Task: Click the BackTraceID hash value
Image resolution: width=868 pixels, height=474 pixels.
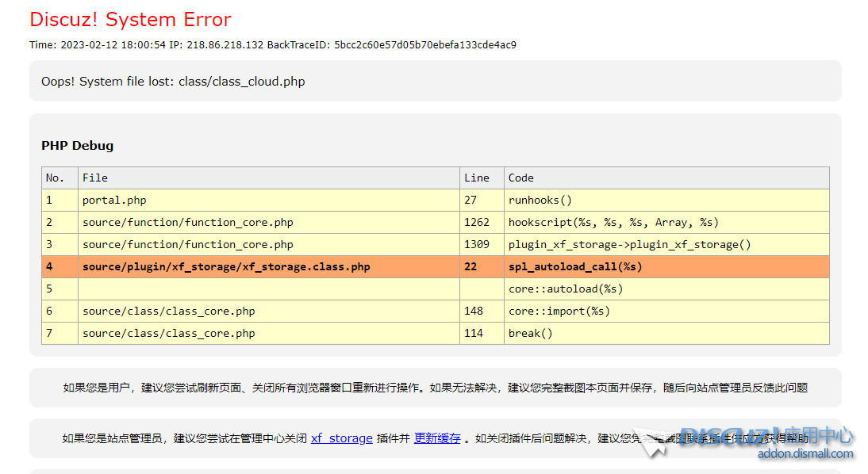Action: coord(425,45)
